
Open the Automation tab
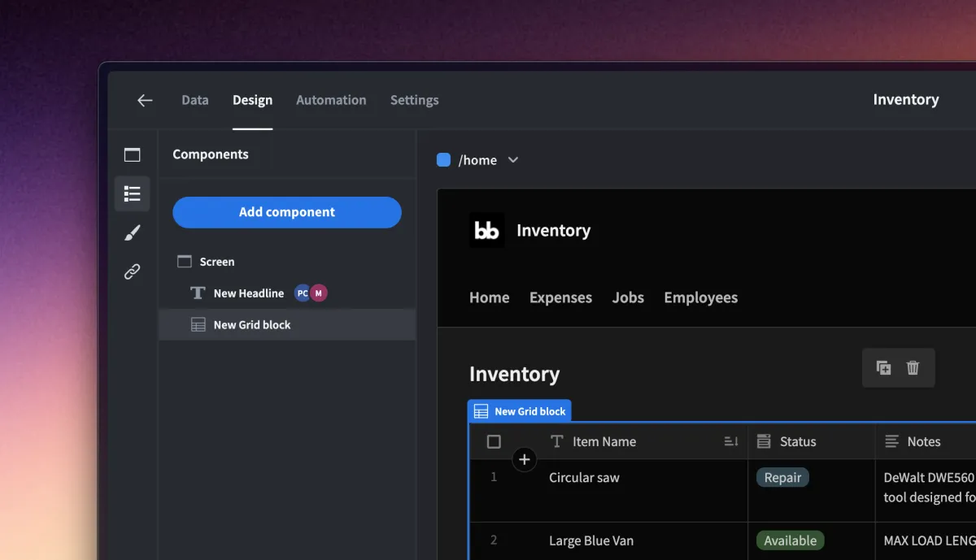331,100
